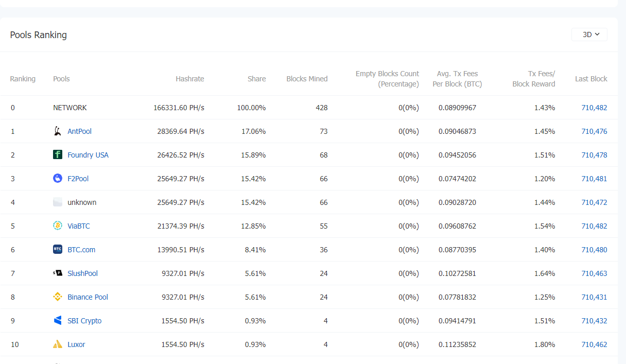Open Luxor last block 710,462
The height and width of the screenshot is (364, 626).
[x=594, y=344]
